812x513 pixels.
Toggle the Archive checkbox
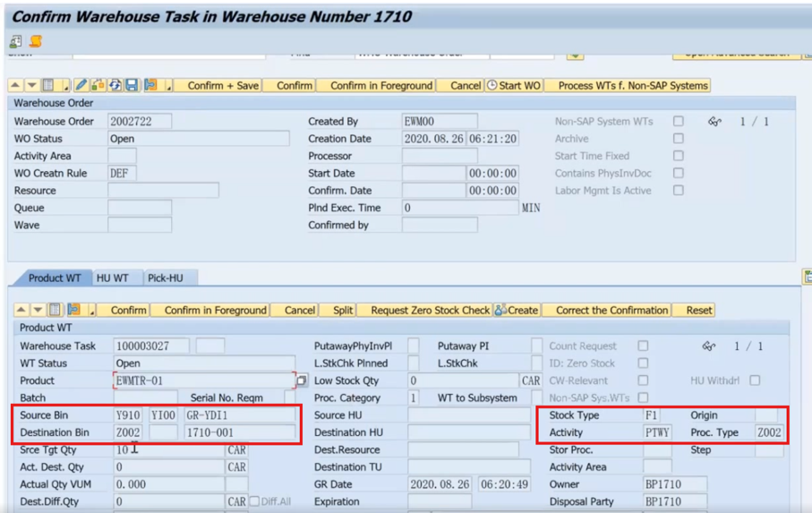tap(678, 139)
